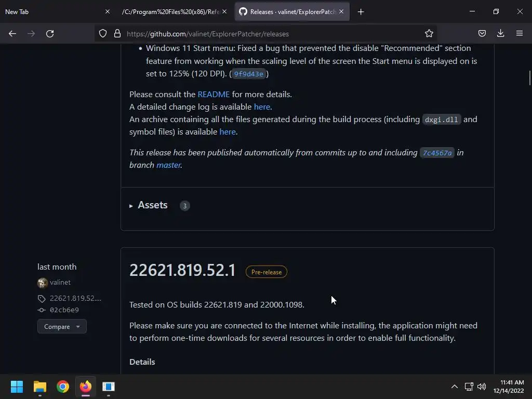View site security padlock info
Viewport: 532px width, 399px height.
coord(117,34)
